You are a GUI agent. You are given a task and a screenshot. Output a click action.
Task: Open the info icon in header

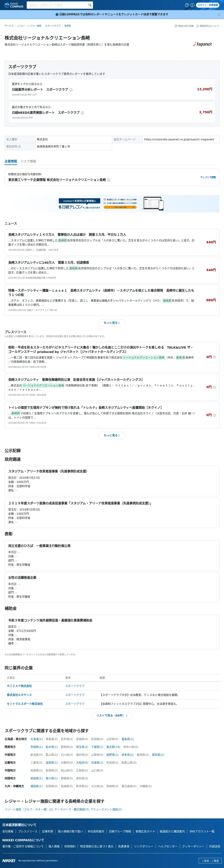click(192, 5)
